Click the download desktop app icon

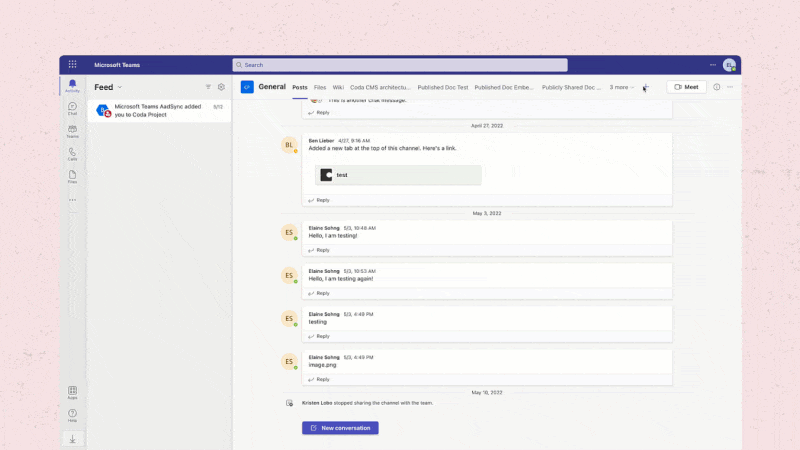[72, 438]
